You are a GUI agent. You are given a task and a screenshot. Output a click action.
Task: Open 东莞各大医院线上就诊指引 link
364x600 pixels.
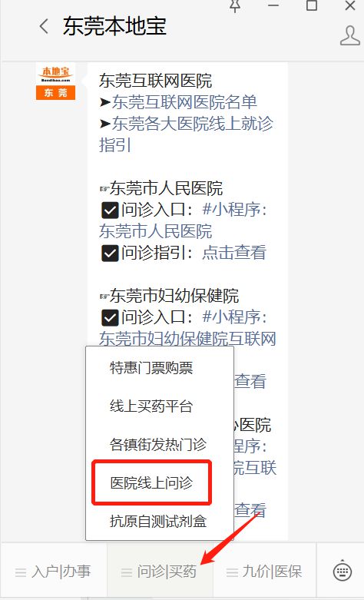(186, 134)
